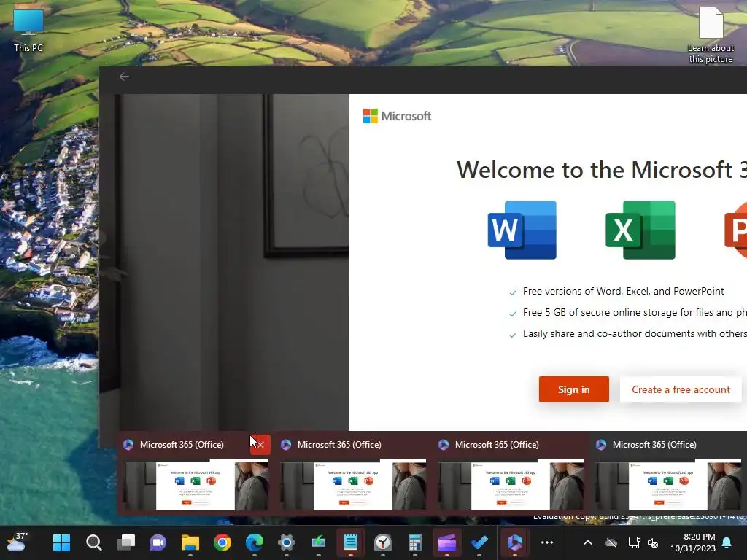Select the second Microsoft 365 (Office) preview thumbnail
Viewport: 747px width, 560px height.
point(353,484)
